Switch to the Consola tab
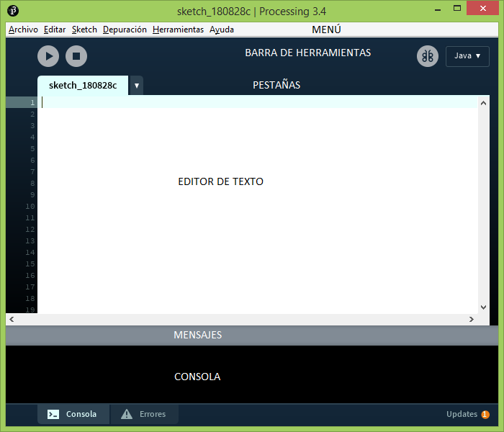 (73, 414)
